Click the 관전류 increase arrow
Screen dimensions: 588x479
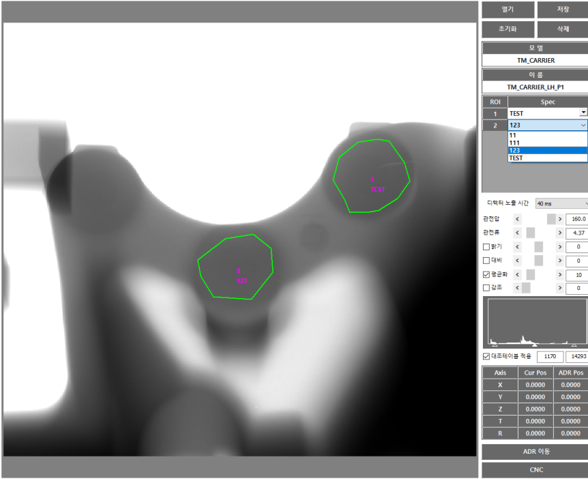(x=560, y=233)
